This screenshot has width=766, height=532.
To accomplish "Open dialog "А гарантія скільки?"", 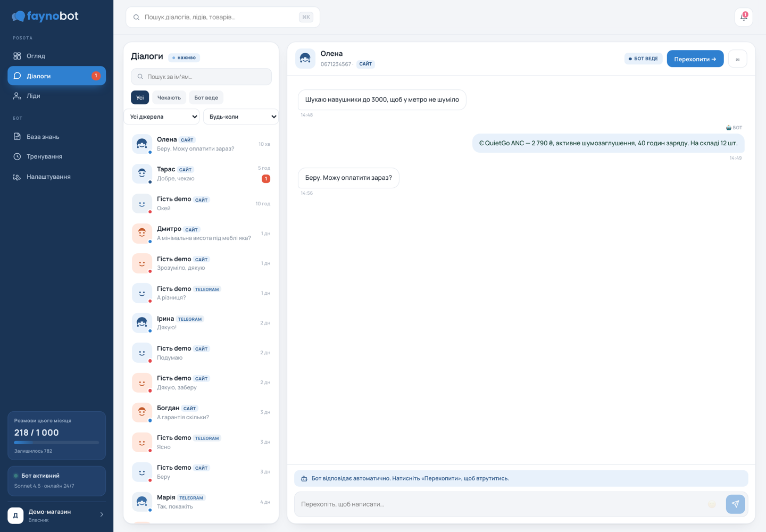I will (201, 412).
